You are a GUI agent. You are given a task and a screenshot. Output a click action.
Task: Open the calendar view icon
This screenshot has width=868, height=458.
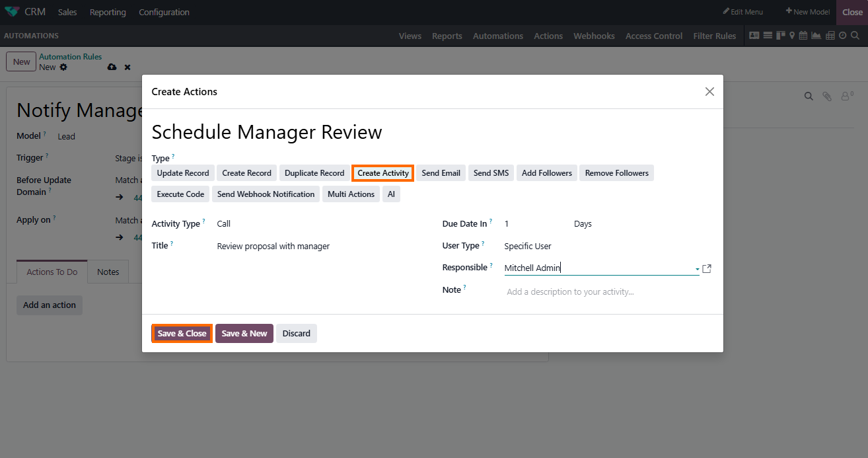coord(803,36)
